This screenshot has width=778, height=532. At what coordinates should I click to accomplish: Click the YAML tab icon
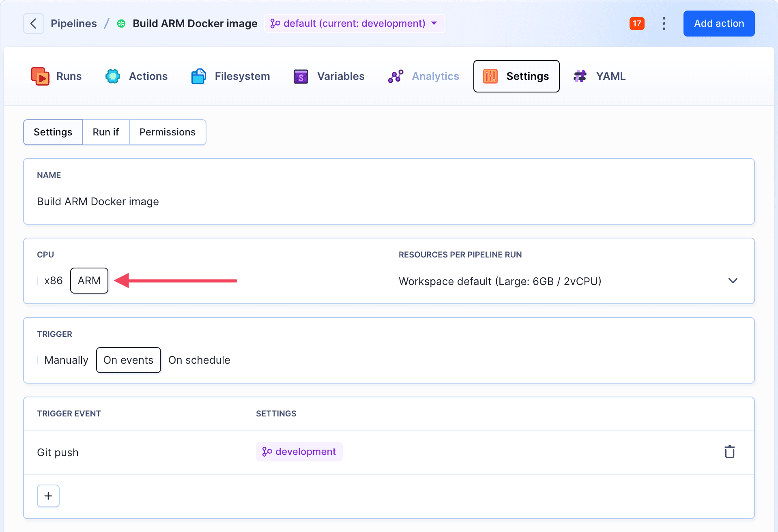(580, 76)
